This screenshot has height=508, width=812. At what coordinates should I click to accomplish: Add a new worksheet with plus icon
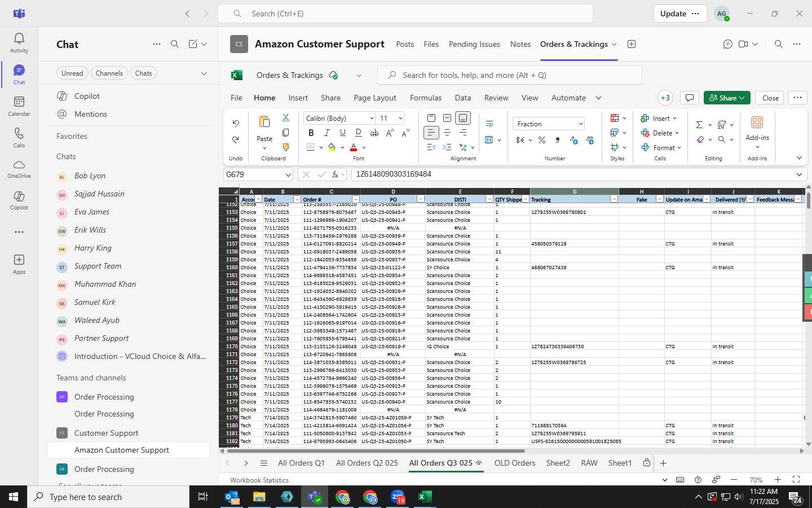[x=664, y=463]
